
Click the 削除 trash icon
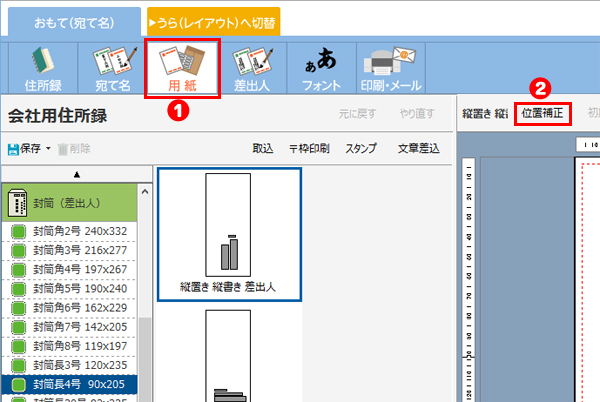[63, 149]
